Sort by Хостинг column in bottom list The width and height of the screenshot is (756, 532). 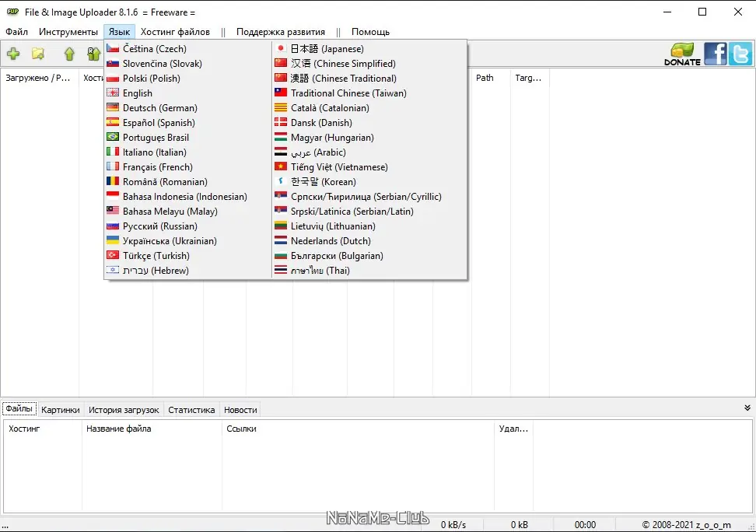(x=43, y=429)
